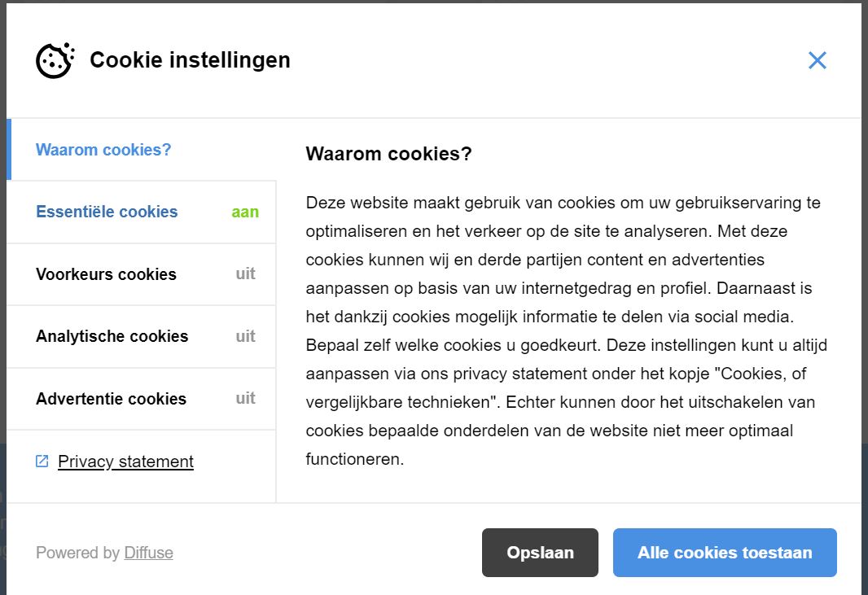Screen dimensions: 868x595
Task: Open the Essentiële cookies section
Action: [x=107, y=212]
